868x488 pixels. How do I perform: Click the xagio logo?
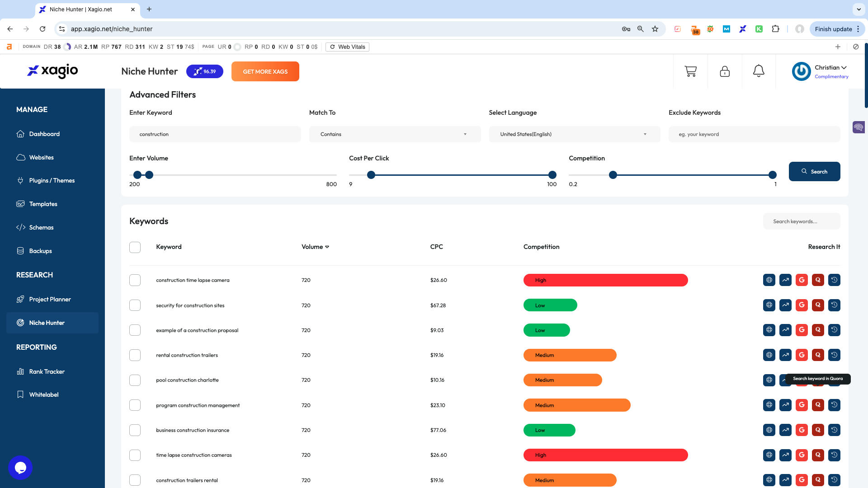point(52,70)
